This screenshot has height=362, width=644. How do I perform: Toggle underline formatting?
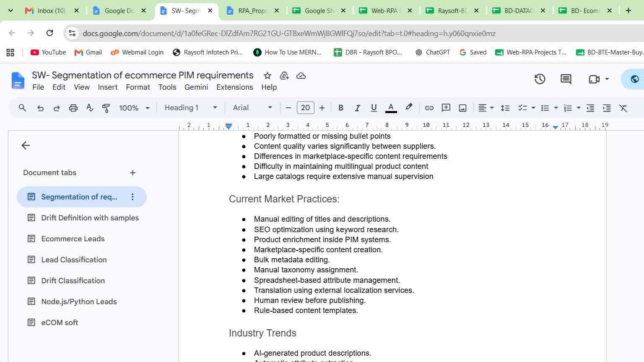374,108
